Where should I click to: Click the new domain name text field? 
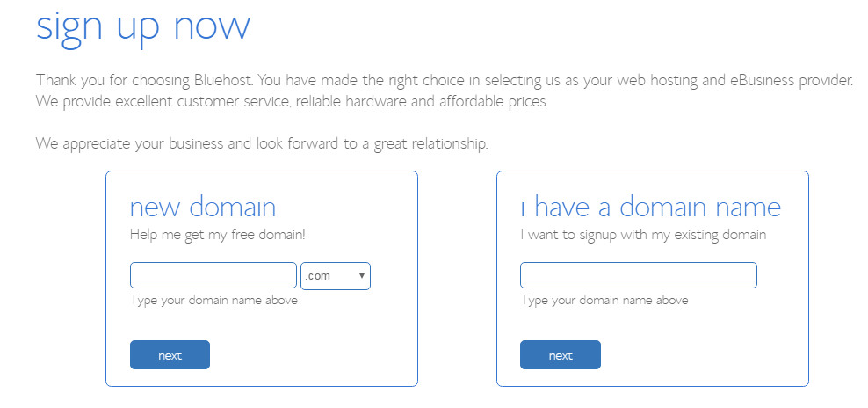coord(213,275)
